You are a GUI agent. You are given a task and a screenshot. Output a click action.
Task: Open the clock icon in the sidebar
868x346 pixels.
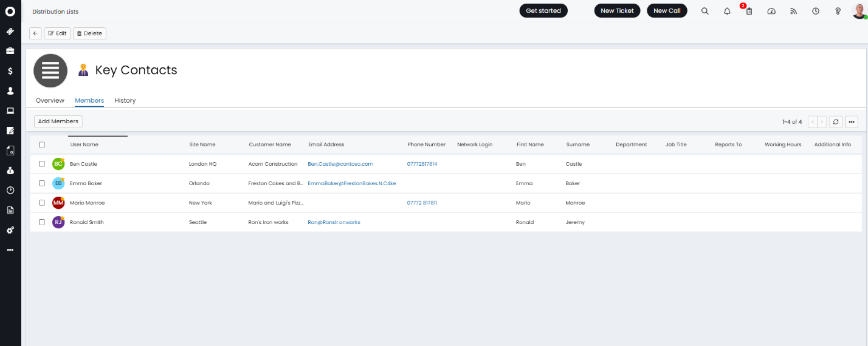click(x=10, y=190)
